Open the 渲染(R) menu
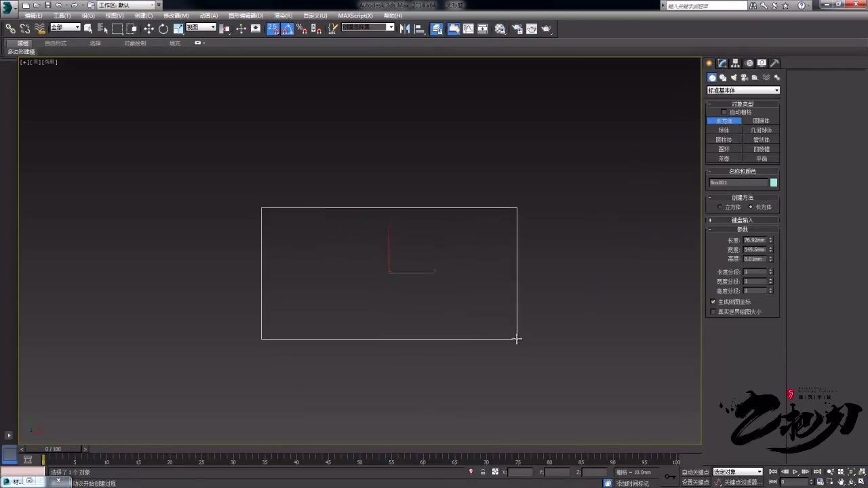 [x=283, y=16]
